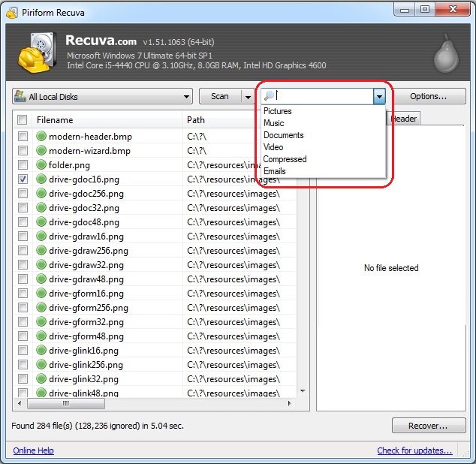Click the green status dot of modern-header.bmp
Screen dimensions: 476x464
pyautogui.click(x=41, y=136)
